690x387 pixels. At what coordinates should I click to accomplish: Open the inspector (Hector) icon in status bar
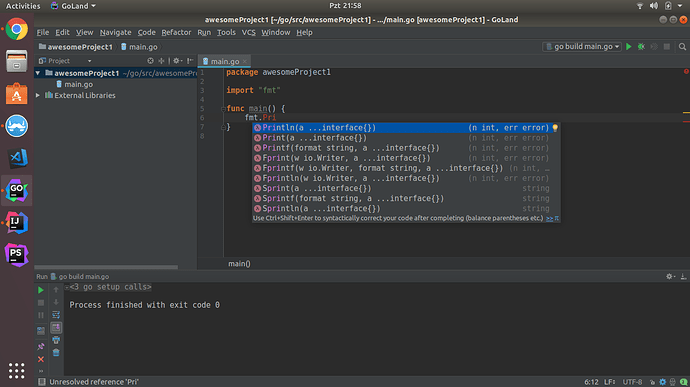coord(673,382)
